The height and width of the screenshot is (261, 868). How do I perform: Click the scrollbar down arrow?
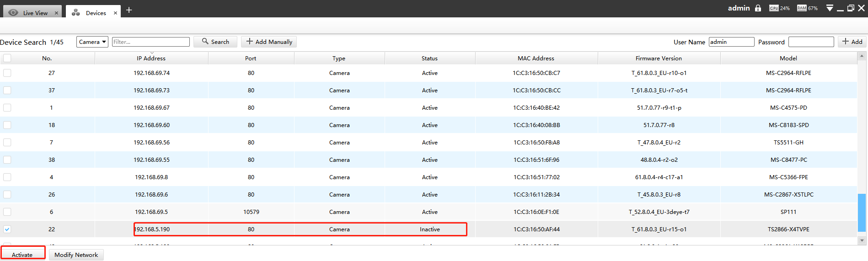click(x=862, y=240)
